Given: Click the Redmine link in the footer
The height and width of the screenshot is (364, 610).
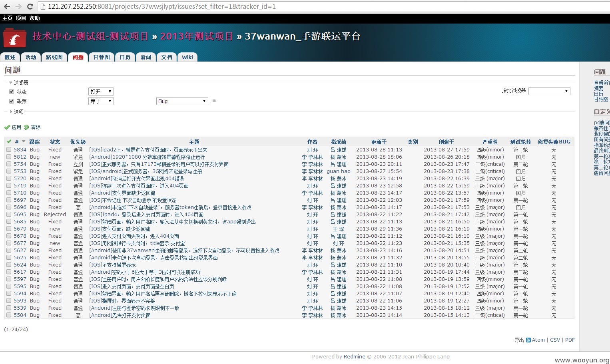Looking at the screenshot, I should click(x=354, y=357).
